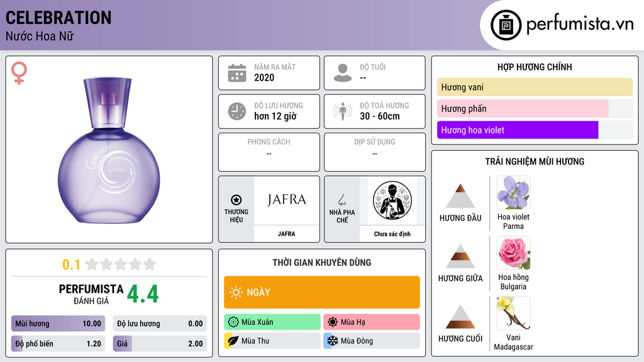Click the nose icon above Nhà pha chế

(x=341, y=200)
